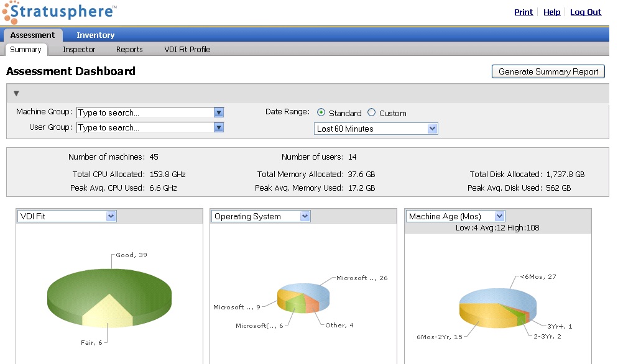Click the Number of users value 14
This screenshot has width=618, height=364.
click(352, 157)
